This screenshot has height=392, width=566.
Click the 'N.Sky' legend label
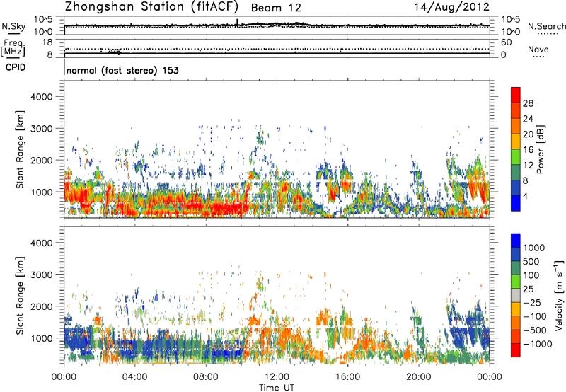[13, 26]
